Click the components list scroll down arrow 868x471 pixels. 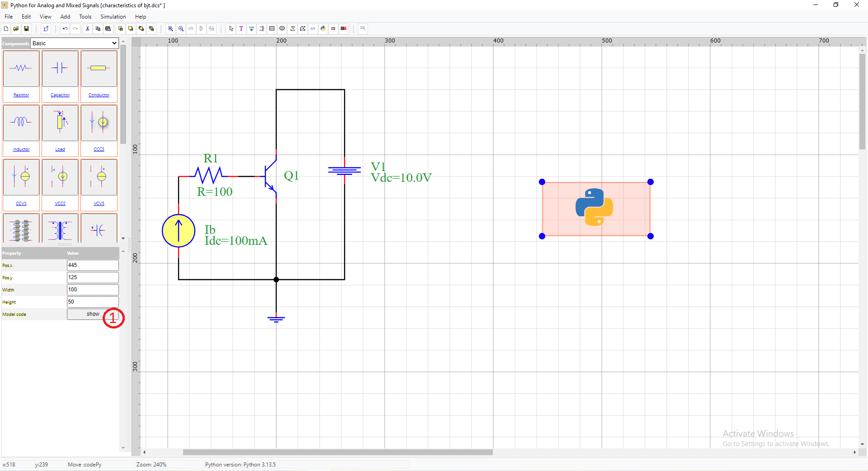click(x=123, y=238)
